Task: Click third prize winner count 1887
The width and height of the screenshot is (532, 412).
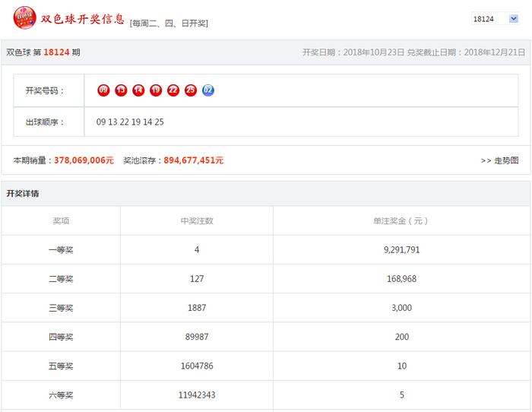Action: [x=197, y=308]
